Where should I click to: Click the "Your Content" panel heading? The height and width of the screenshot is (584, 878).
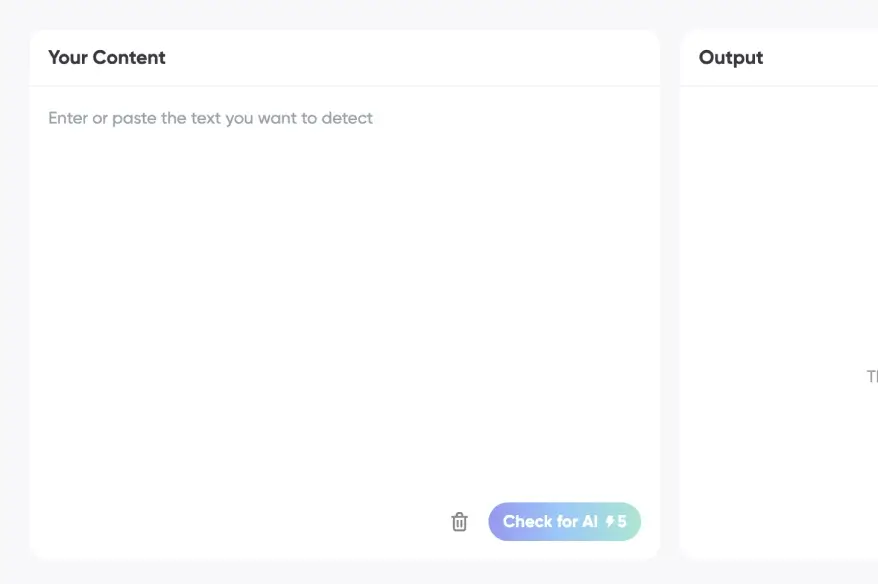[x=107, y=58]
